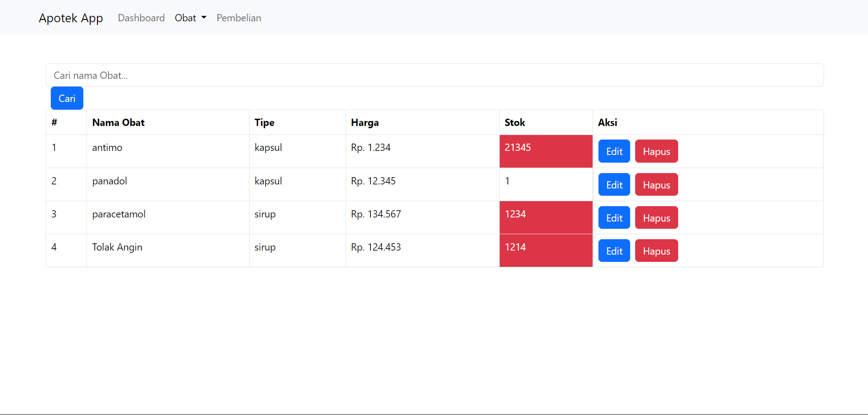Click the Rp. 134.567 price cell
Screen dimensions: 868x415
coord(376,214)
